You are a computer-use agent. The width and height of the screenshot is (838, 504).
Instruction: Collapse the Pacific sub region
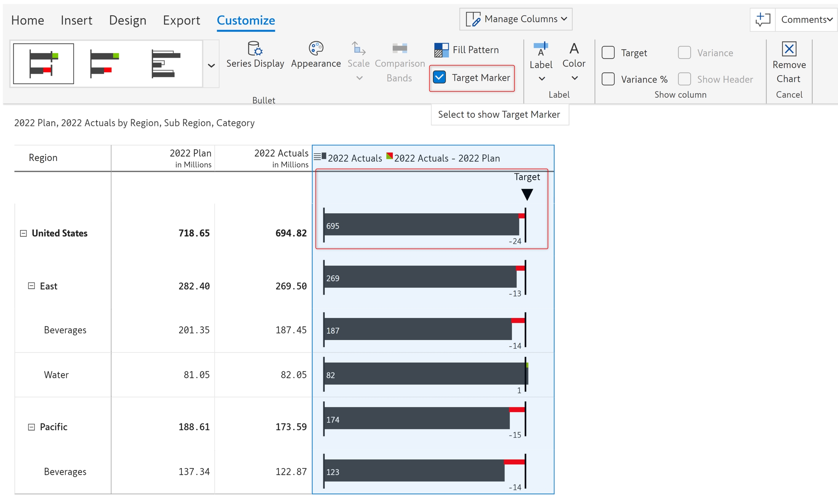tap(32, 427)
